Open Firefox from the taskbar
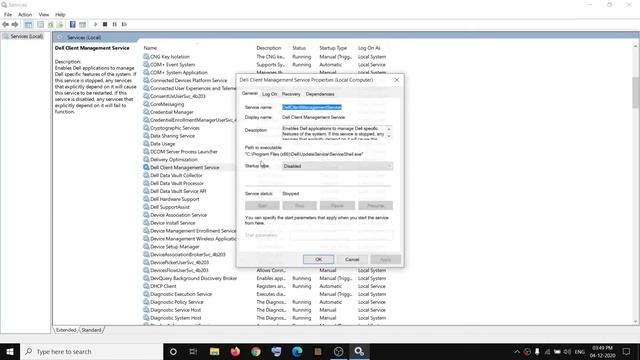The height and width of the screenshot is (360, 640). (235, 351)
